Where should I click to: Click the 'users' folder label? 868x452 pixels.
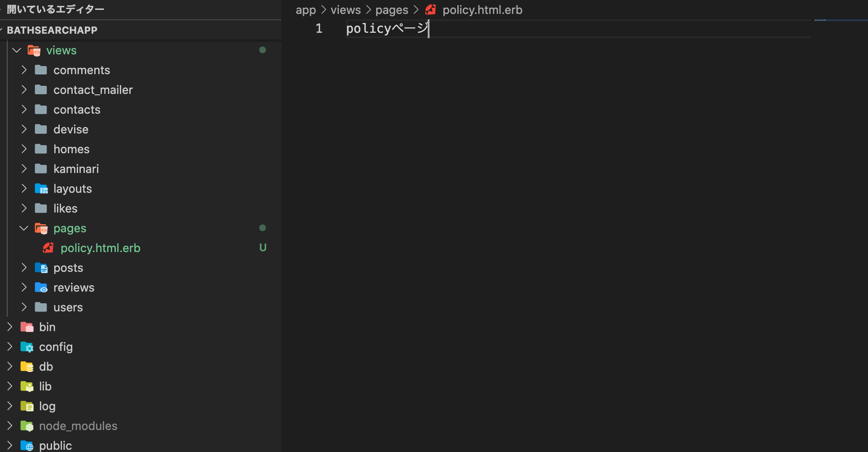tap(68, 307)
